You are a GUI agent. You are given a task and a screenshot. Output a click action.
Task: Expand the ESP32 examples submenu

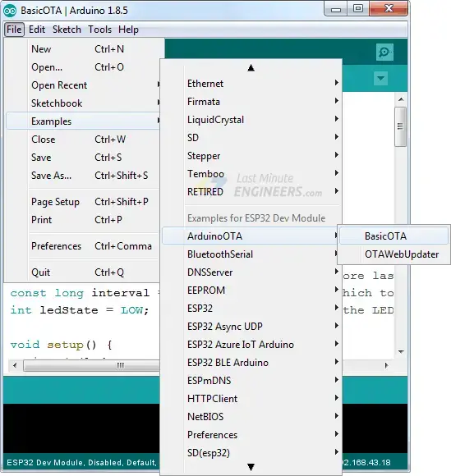pyautogui.click(x=251, y=308)
